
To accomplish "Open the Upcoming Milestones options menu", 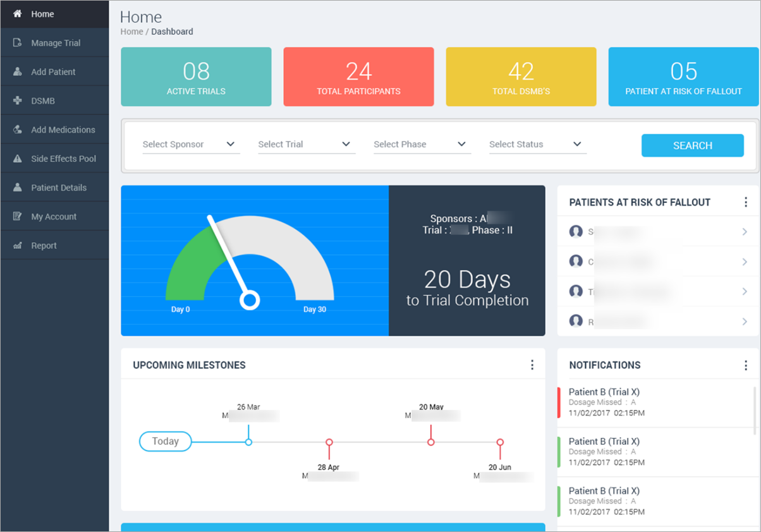I will click(x=532, y=365).
